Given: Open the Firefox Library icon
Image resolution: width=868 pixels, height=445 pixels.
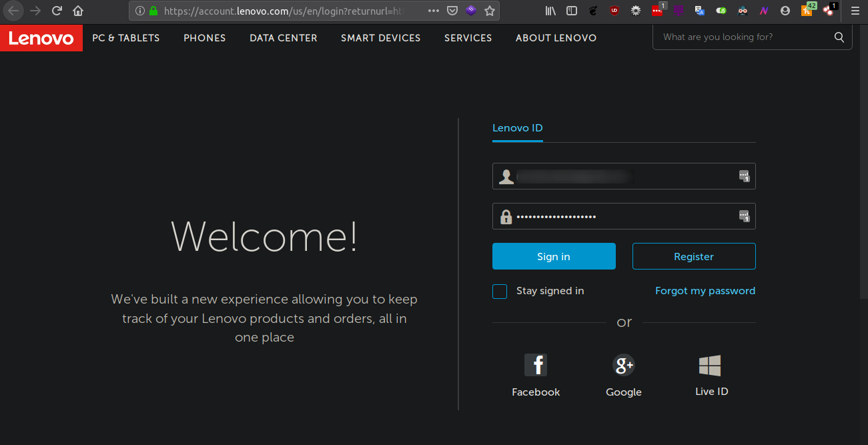Looking at the screenshot, I should coord(551,11).
